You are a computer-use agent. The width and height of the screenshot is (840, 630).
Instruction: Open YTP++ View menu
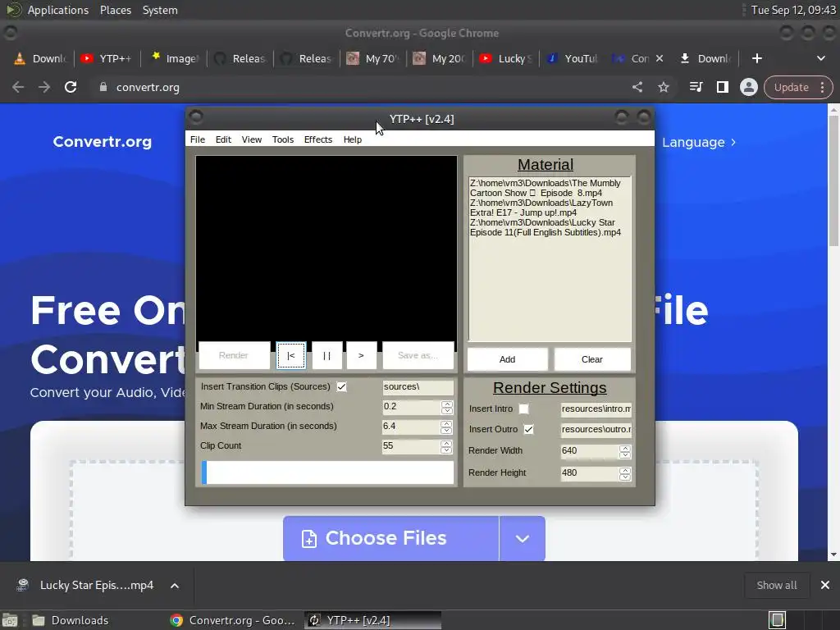pos(251,139)
